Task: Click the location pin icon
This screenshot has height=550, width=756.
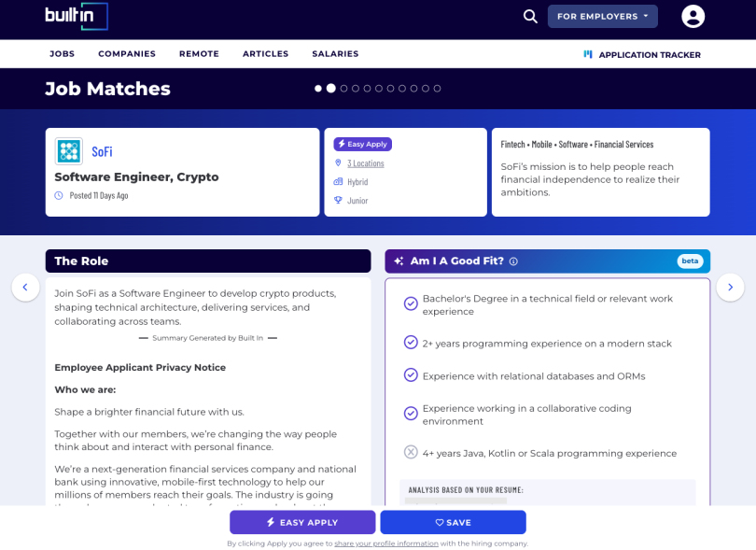Action: (338, 163)
